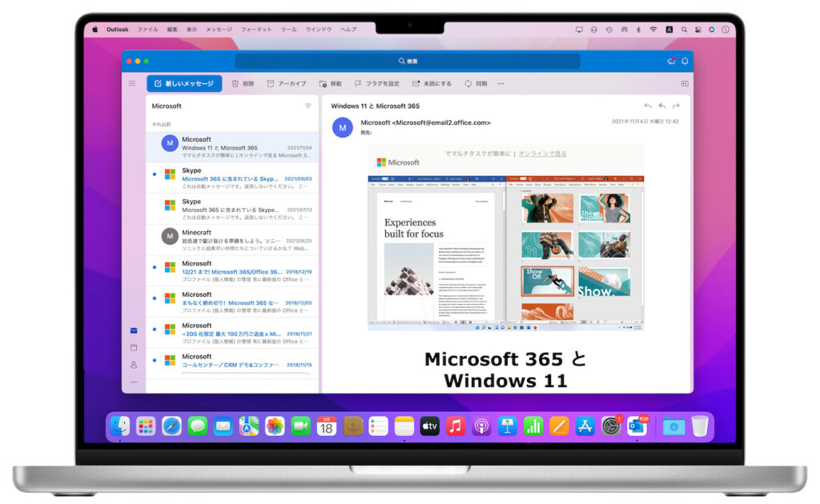Toggle the reading pane layout icon at the toolbar's right

[685, 83]
